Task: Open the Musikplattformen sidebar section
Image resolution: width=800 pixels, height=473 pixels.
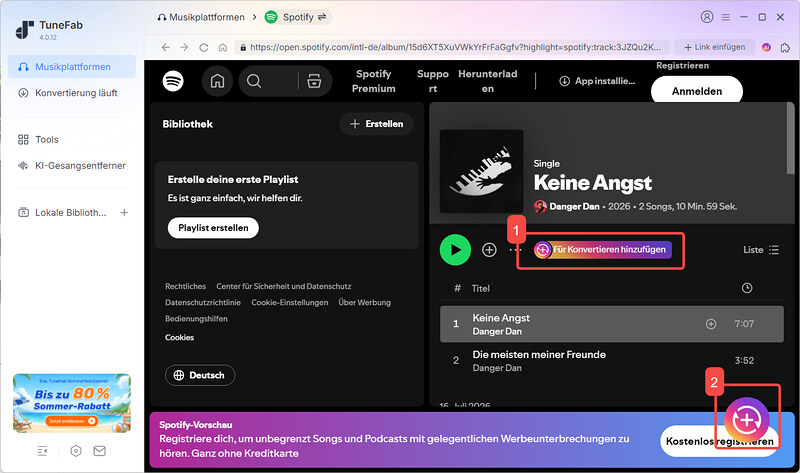Action: click(x=72, y=67)
